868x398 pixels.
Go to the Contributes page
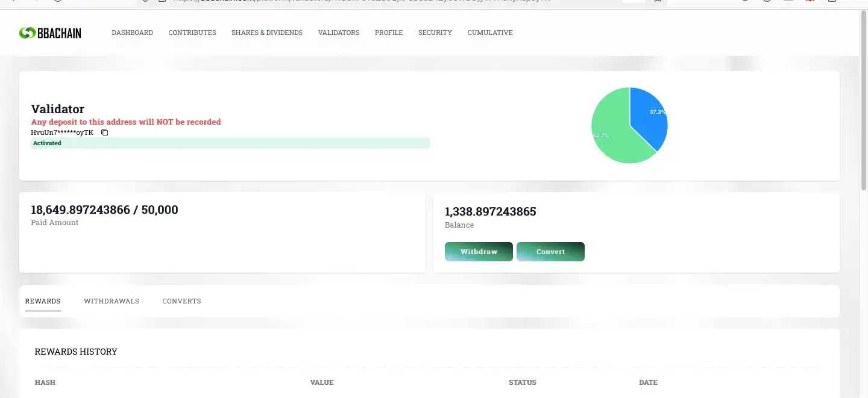click(192, 33)
